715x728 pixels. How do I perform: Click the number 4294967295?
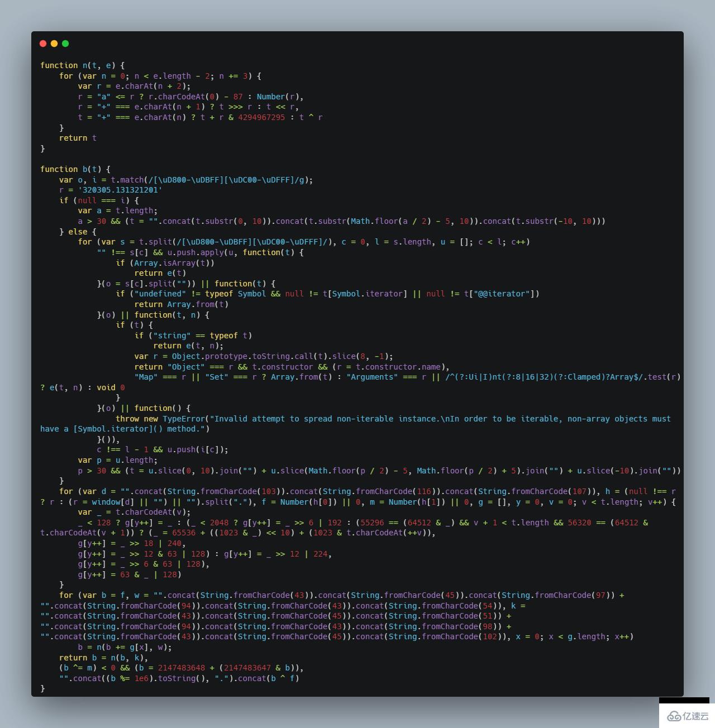pos(261,117)
